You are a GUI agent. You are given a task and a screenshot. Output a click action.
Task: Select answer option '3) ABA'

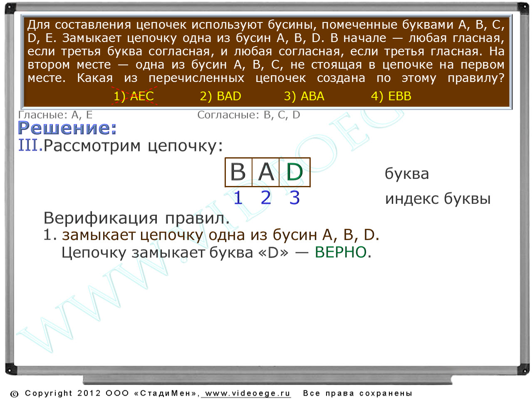tap(304, 96)
